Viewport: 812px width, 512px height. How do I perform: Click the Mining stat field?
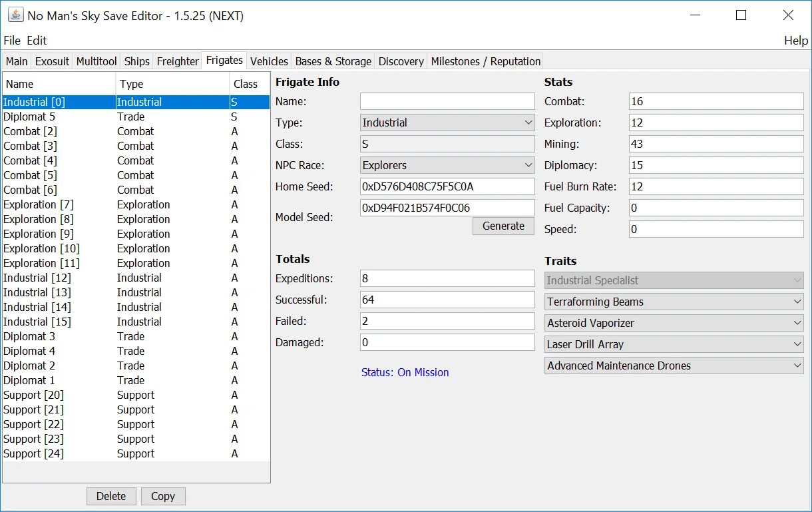(716, 144)
